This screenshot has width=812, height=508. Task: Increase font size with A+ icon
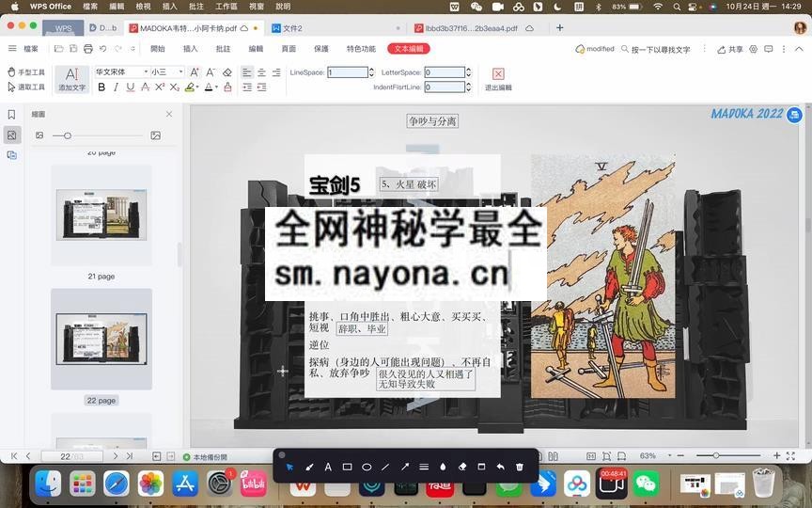[195, 72]
